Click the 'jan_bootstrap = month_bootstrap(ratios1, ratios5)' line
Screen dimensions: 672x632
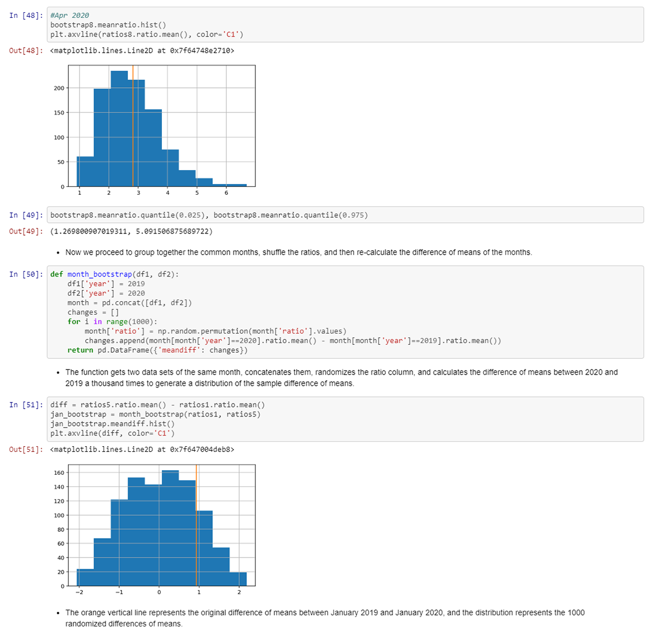tap(156, 414)
